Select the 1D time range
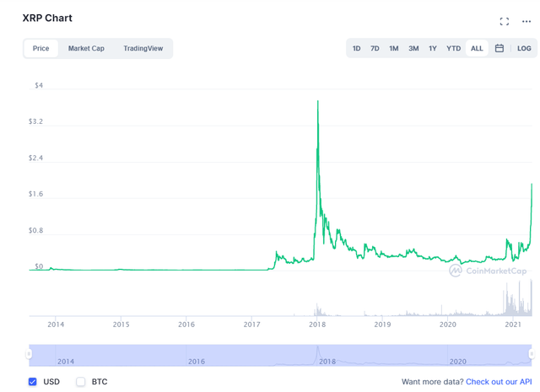This screenshot has width=540, height=392. (x=356, y=48)
